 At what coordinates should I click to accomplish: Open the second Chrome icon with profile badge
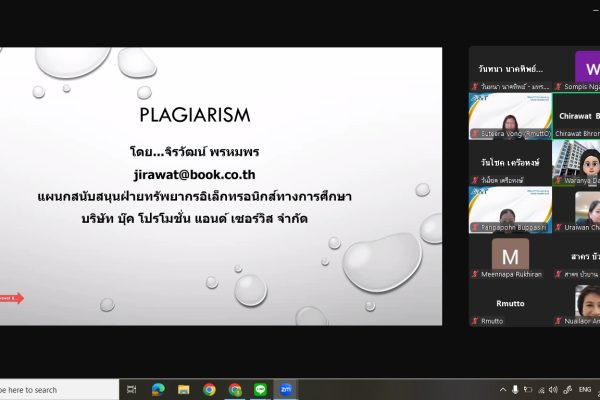point(235,390)
